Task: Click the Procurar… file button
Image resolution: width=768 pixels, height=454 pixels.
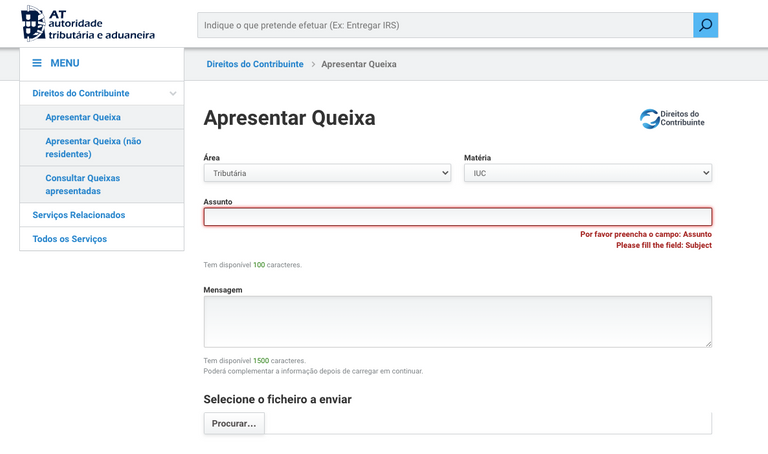Action: point(234,423)
